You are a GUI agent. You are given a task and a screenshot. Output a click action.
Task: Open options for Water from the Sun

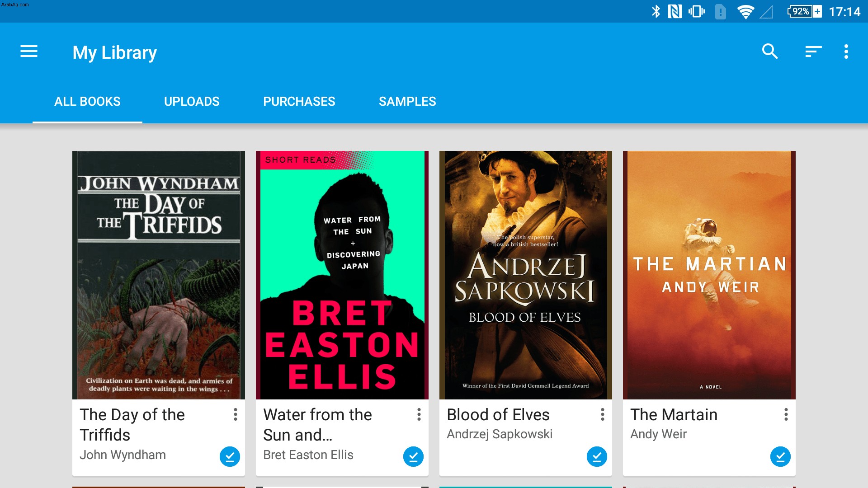point(419,414)
